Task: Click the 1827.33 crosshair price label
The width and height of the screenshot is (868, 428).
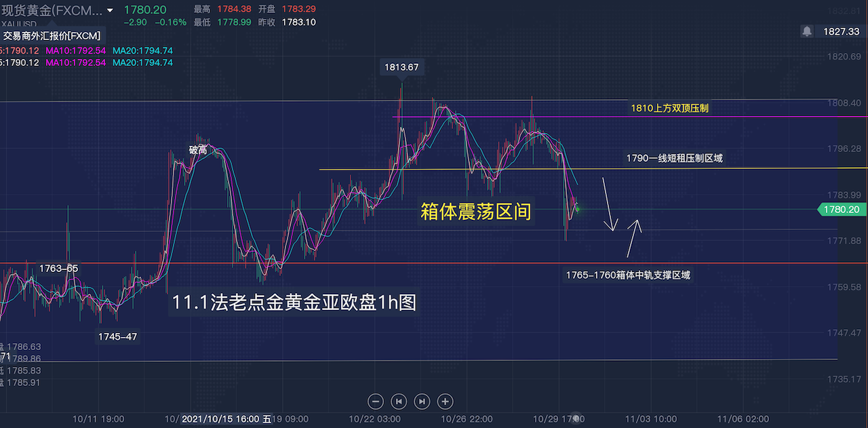Action: click(841, 31)
